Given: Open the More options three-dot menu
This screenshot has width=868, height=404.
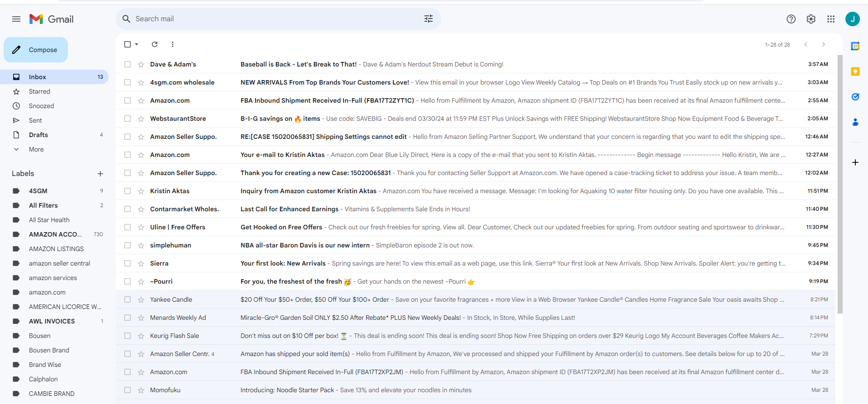Looking at the screenshot, I should [173, 44].
